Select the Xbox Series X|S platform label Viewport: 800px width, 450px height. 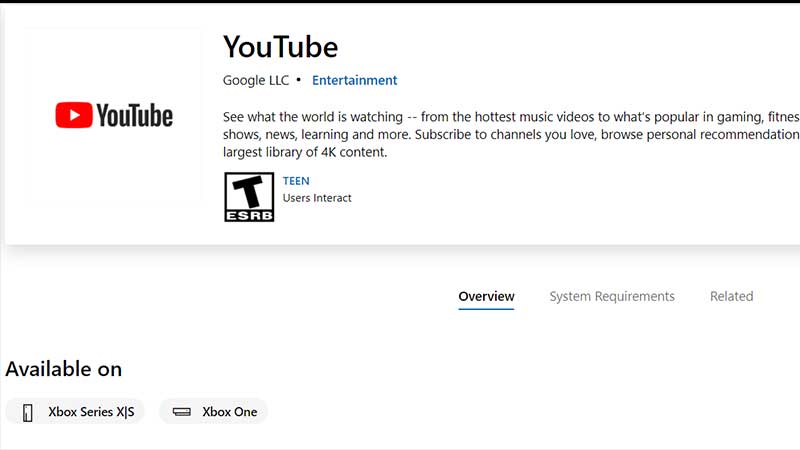click(x=91, y=412)
